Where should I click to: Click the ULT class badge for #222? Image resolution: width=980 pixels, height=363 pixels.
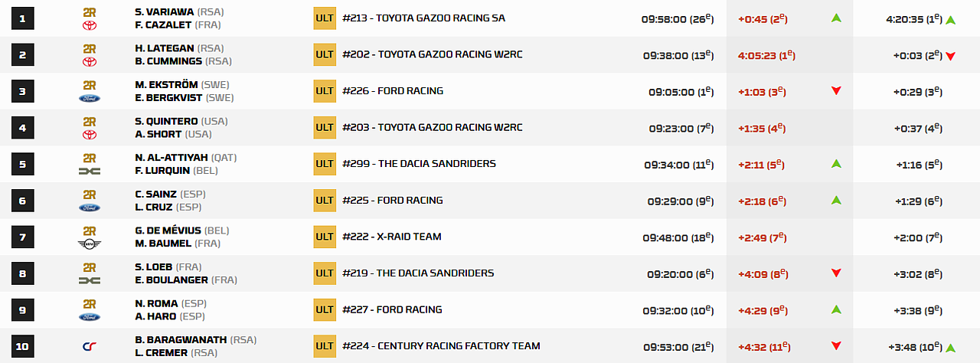coord(325,237)
